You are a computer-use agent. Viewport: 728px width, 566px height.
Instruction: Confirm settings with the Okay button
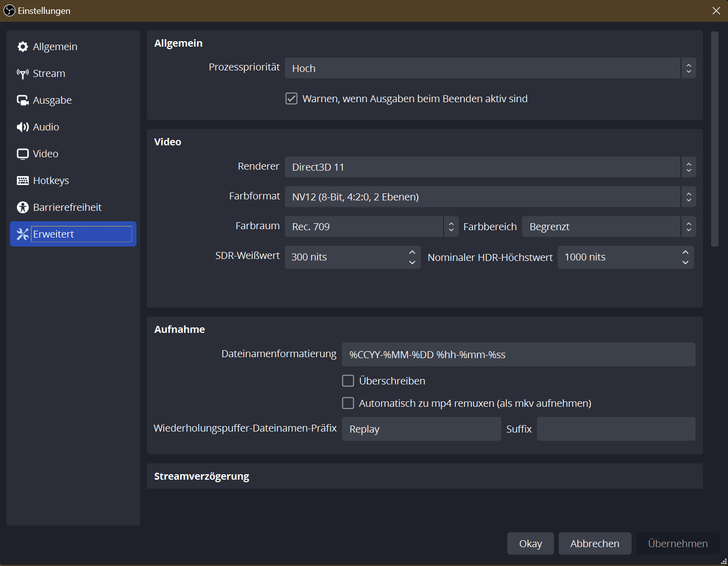[530, 544]
